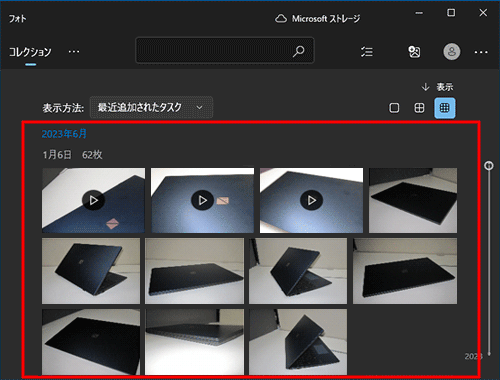
Task: Expand the 最近追加されたタスク dropdown
Action: pos(151,107)
